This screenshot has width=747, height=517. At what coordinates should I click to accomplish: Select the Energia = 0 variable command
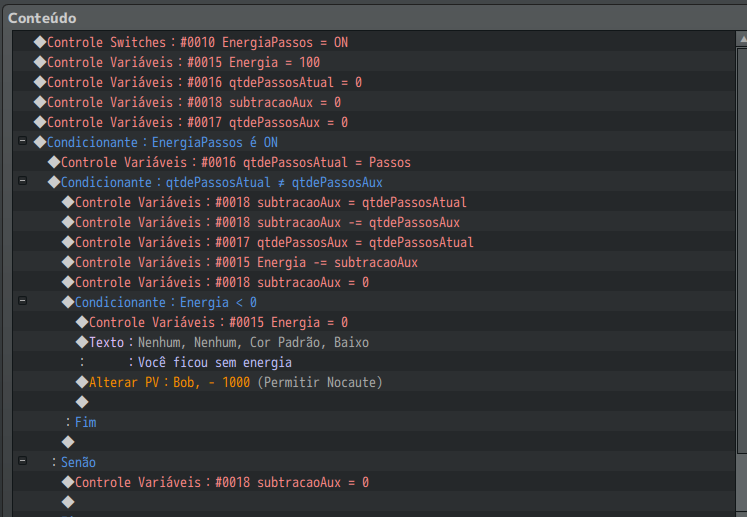[218, 322]
